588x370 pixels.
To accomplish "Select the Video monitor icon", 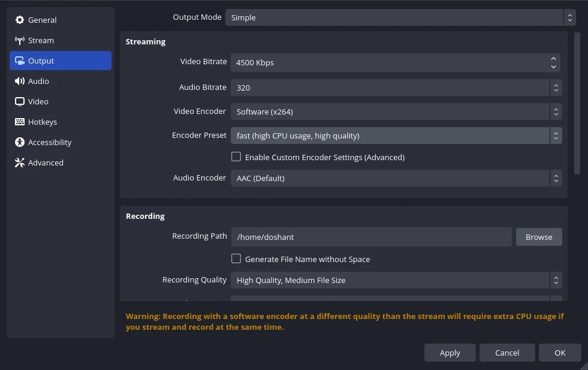I will (20, 101).
